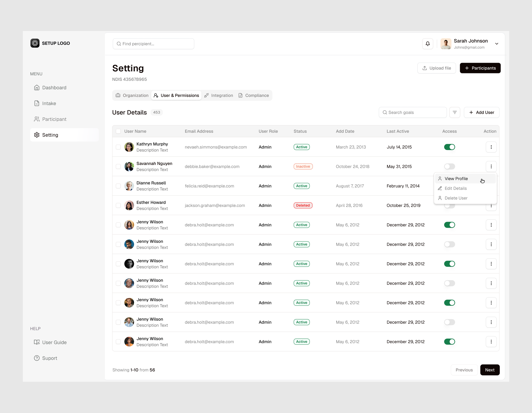
Task: Check the select-all checkbox in table header
Action: [118, 131]
